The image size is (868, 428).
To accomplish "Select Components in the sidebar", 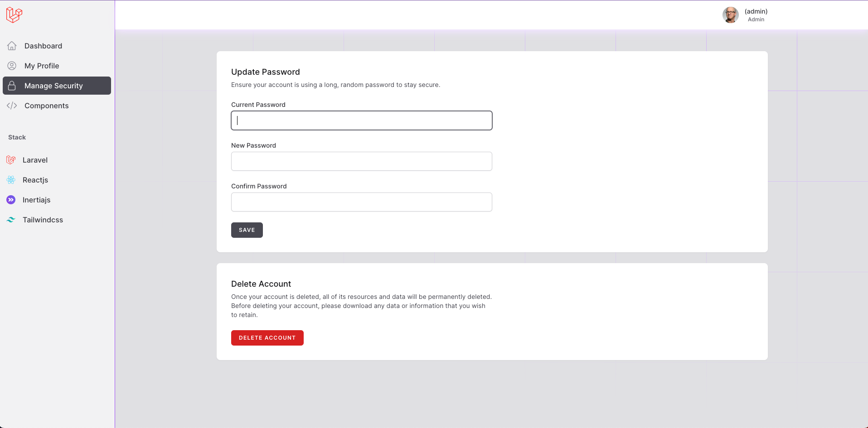I will click(46, 106).
